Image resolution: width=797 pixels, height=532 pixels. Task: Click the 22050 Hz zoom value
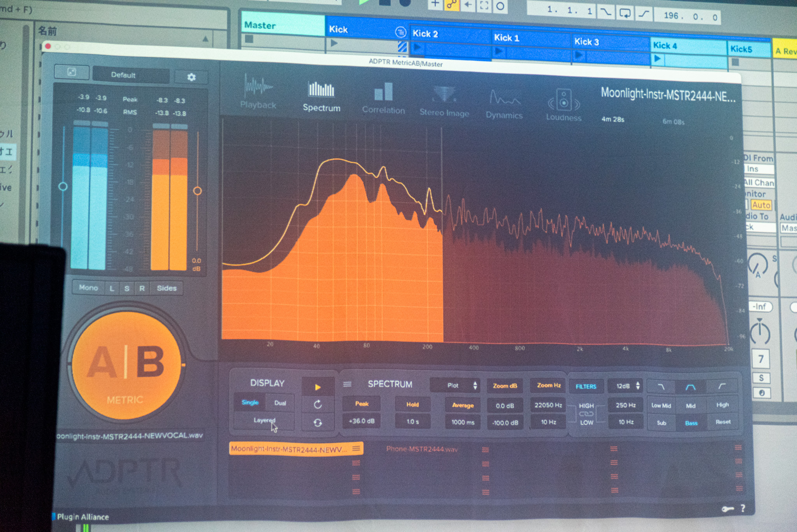(x=548, y=405)
